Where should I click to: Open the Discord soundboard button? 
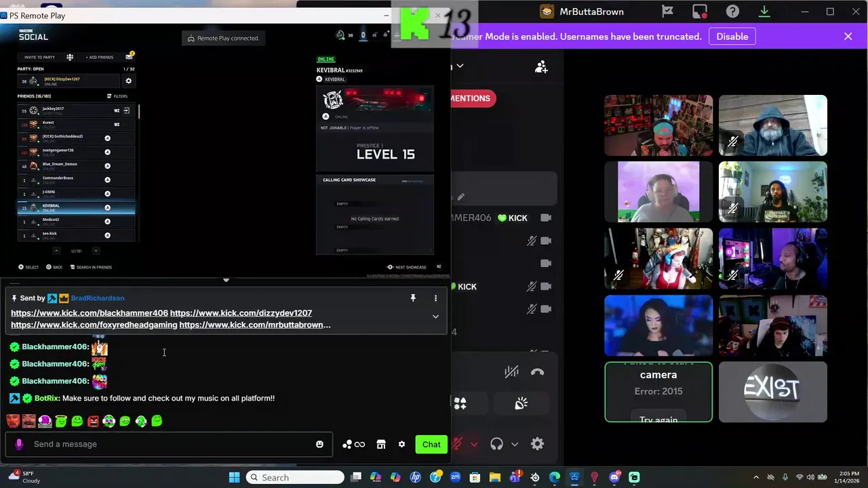(521, 404)
